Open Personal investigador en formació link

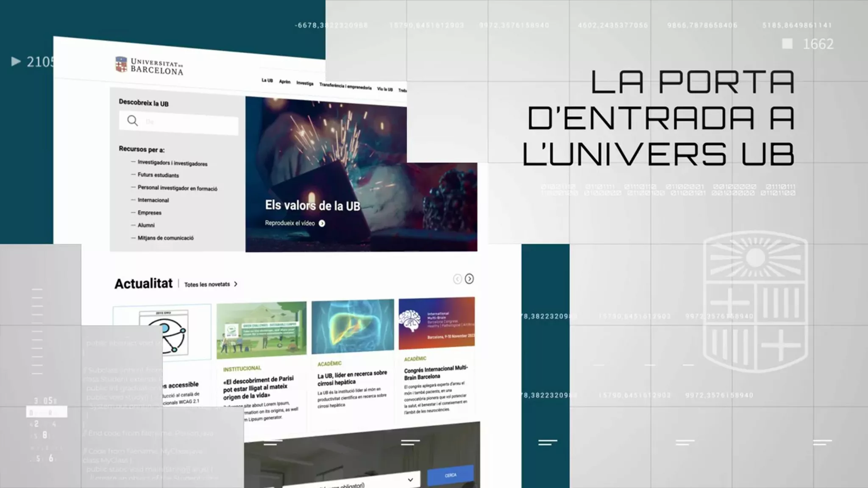177,188
